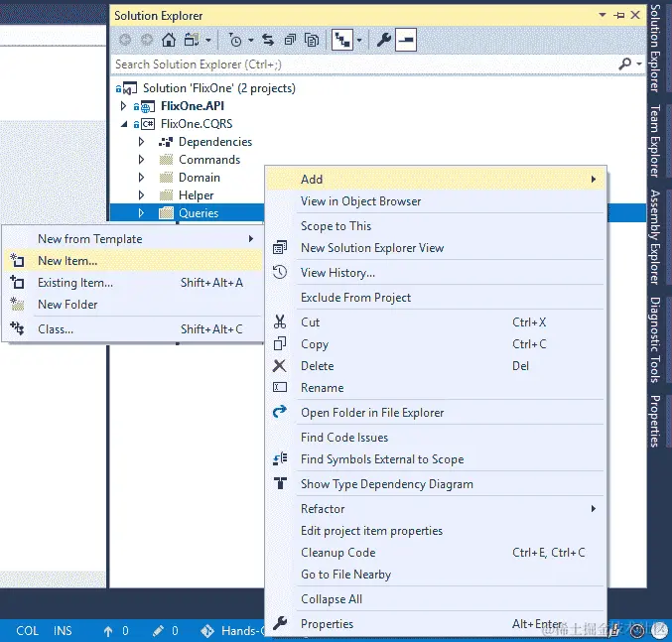The height and width of the screenshot is (642, 672).
Task: Choose Open Folder in File Explorer
Action: click(436, 413)
